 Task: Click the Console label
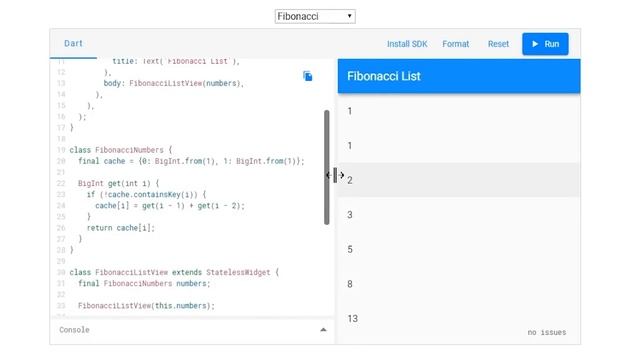pyautogui.click(x=74, y=330)
